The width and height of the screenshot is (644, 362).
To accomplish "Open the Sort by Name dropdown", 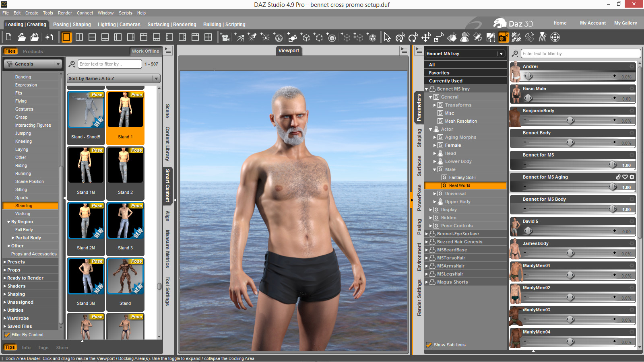I will coord(114,78).
